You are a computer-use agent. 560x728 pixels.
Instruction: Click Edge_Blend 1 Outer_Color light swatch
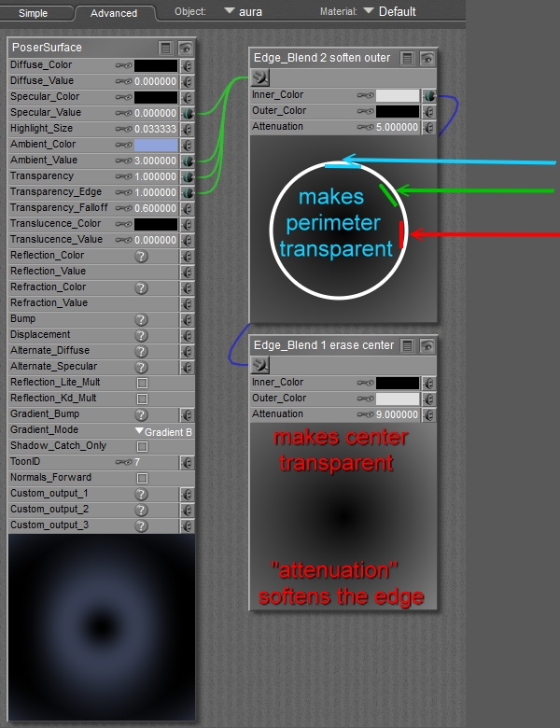point(398,399)
